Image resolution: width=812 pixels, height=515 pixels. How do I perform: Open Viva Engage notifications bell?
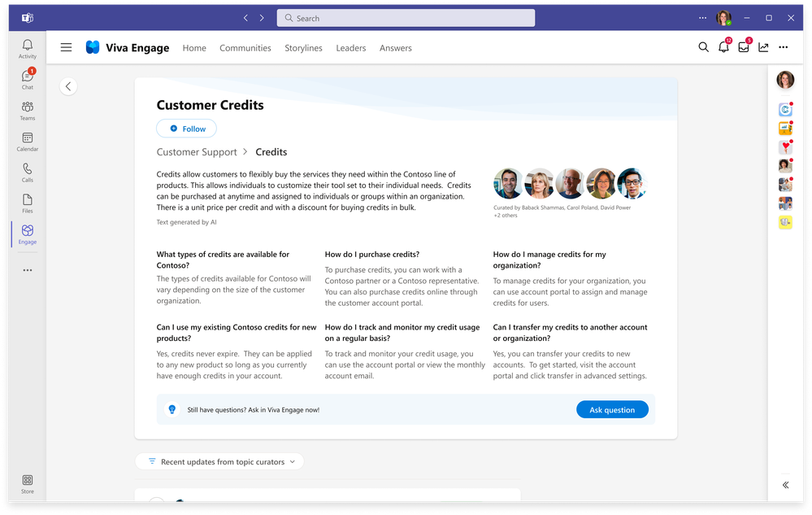[x=724, y=46]
